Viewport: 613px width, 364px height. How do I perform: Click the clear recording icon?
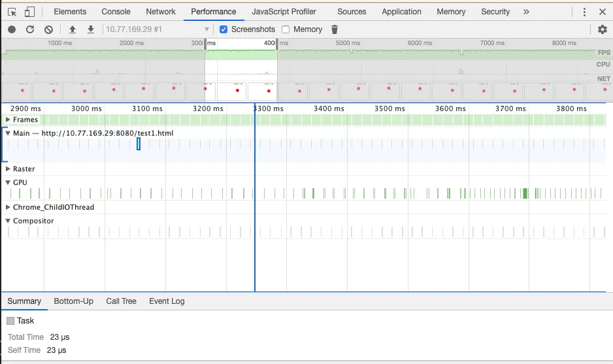pyautogui.click(x=48, y=29)
